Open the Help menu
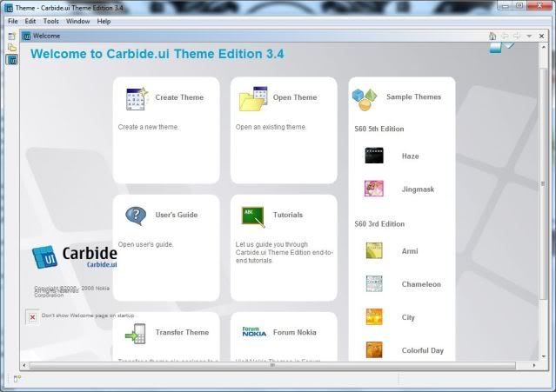This screenshot has height=392, width=556. (104, 21)
